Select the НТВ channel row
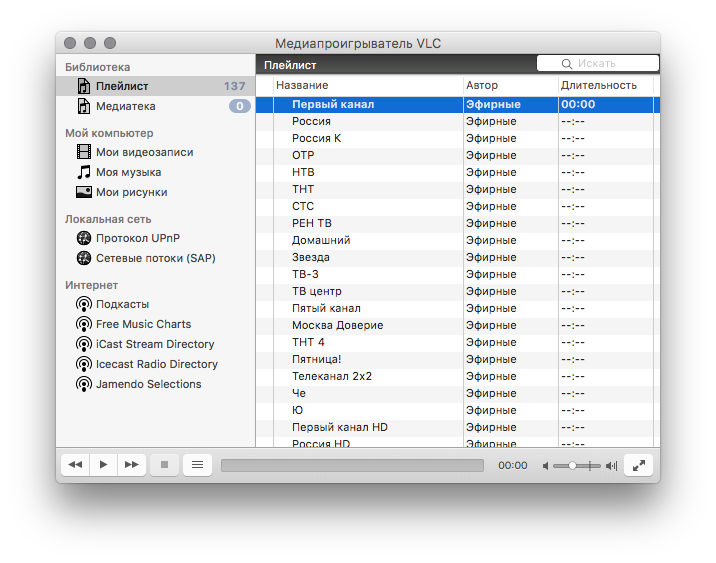Image resolution: width=716 pixels, height=563 pixels. (458, 172)
